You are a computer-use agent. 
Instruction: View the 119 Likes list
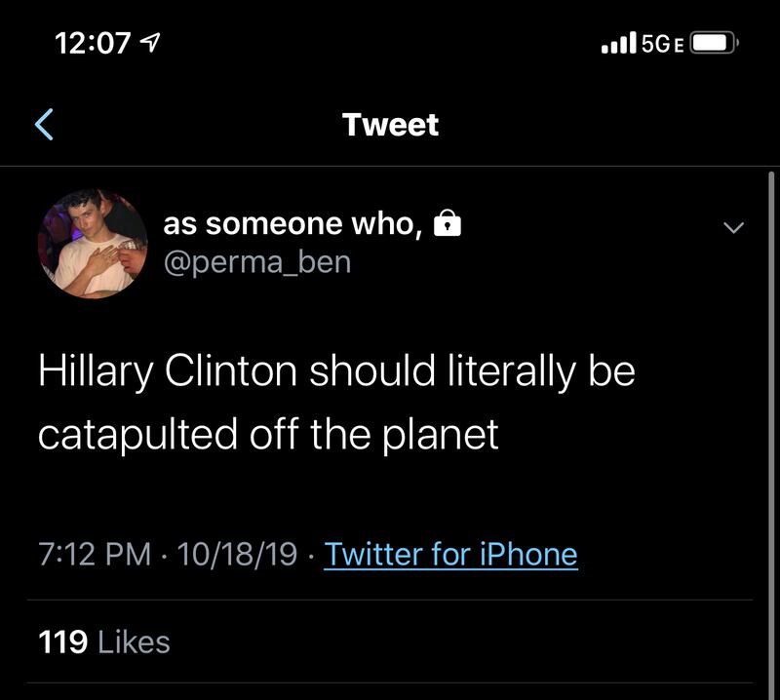coord(104,642)
